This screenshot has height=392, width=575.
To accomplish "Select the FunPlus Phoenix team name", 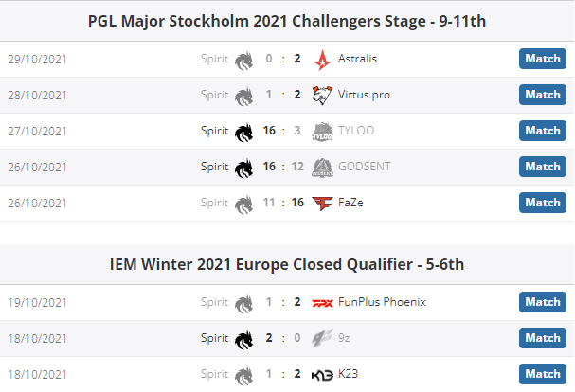I will click(x=382, y=302).
